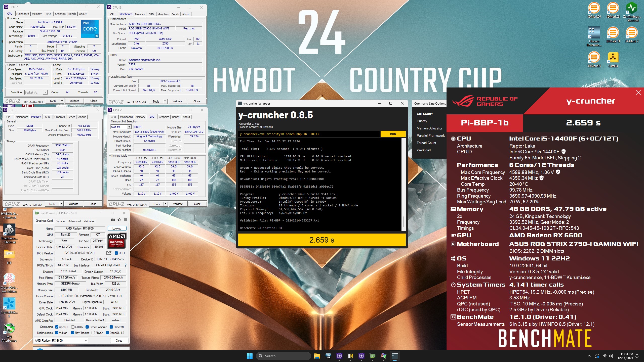644x362 pixels.
Task: Click the AMD Radeon Graphics logo in GPU-Z
Action: (x=117, y=241)
